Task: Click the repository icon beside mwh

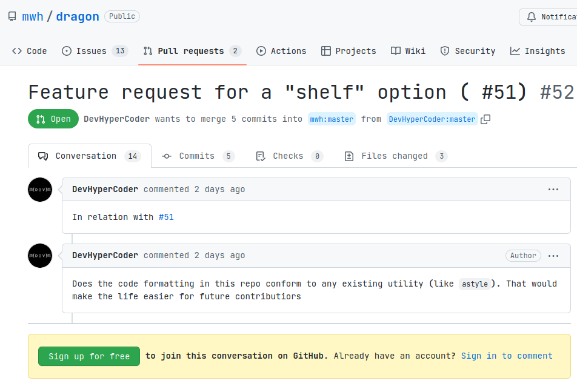Action: point(12,16)
